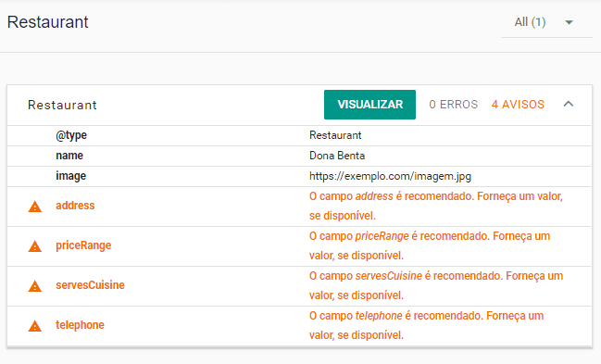601x364 pixels.
Task: Click the warning triangle beside telephone
Action: click(x=35, y=326)
